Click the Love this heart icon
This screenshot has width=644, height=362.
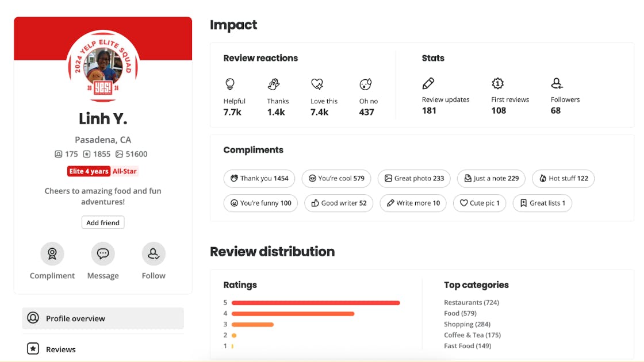click(x=317, y=84)
